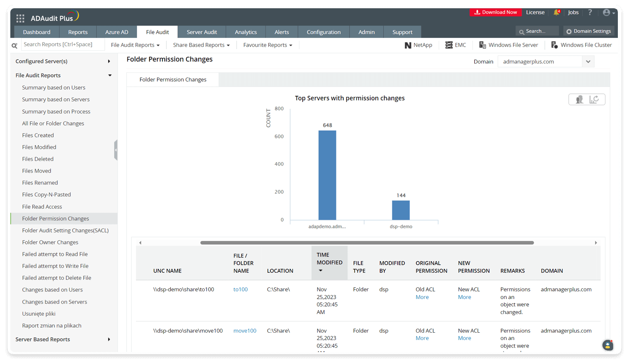Viewport: 629px width, 364px height.
Task: Switch to Analytics tab
Action: [x=246, y=32]
